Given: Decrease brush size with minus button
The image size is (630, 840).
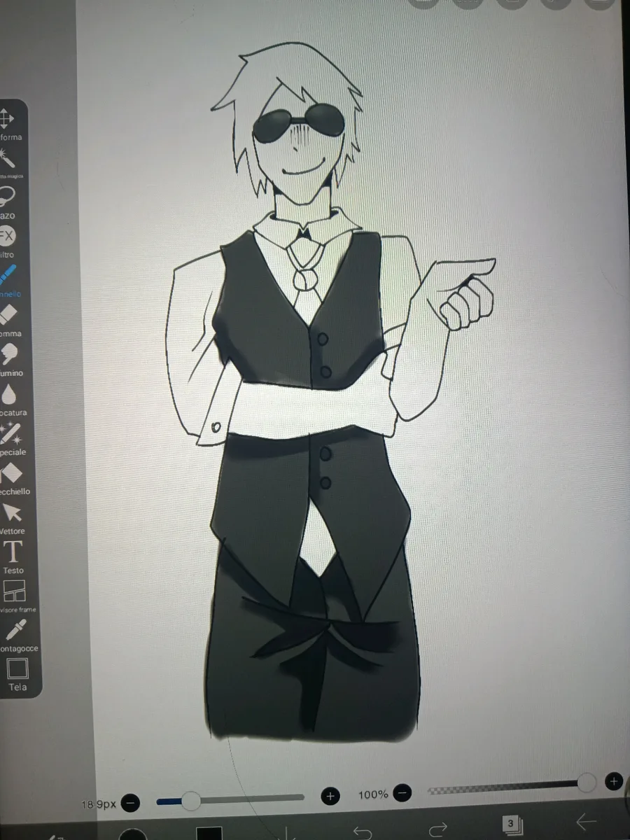Looking at the screenshot, I should coord(130,802).
